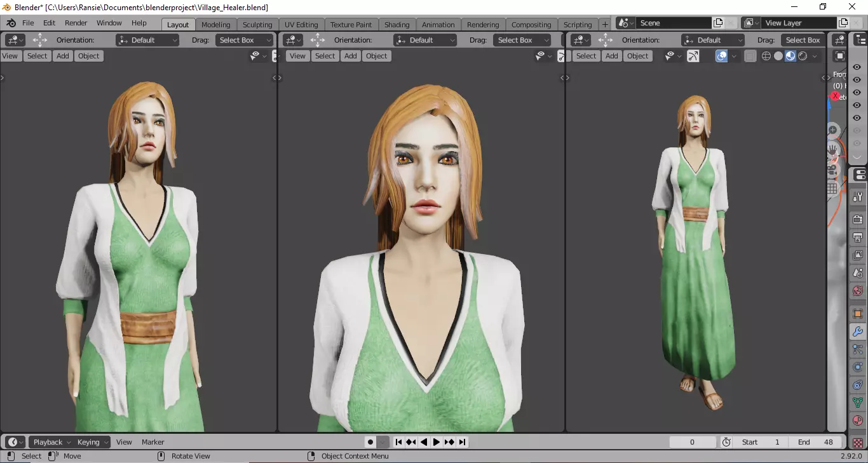Switch viewport shading to Rendered
This screenshot has width=868, height=463.
pyautogui.click(x=803, y=56)
